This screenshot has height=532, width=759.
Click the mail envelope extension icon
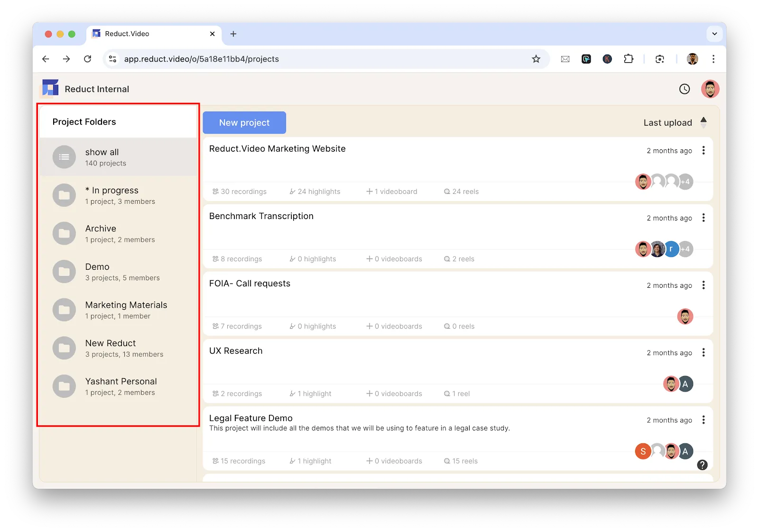(565, 59)
